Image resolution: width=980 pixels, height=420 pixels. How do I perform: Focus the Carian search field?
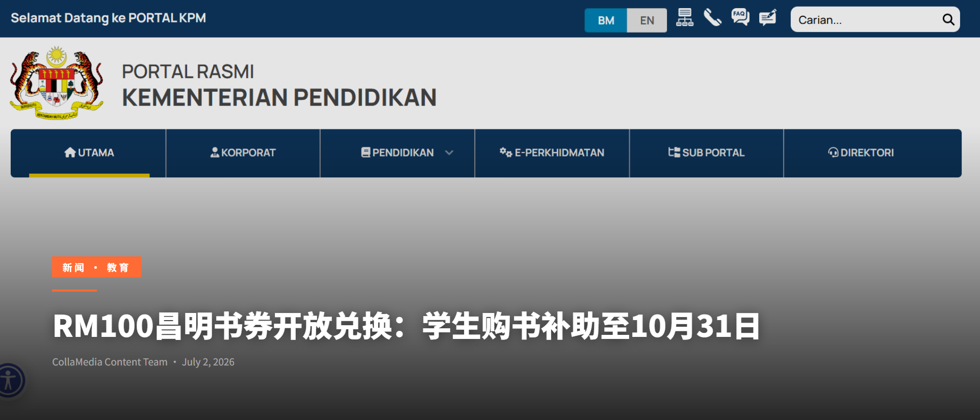(867, 19)
